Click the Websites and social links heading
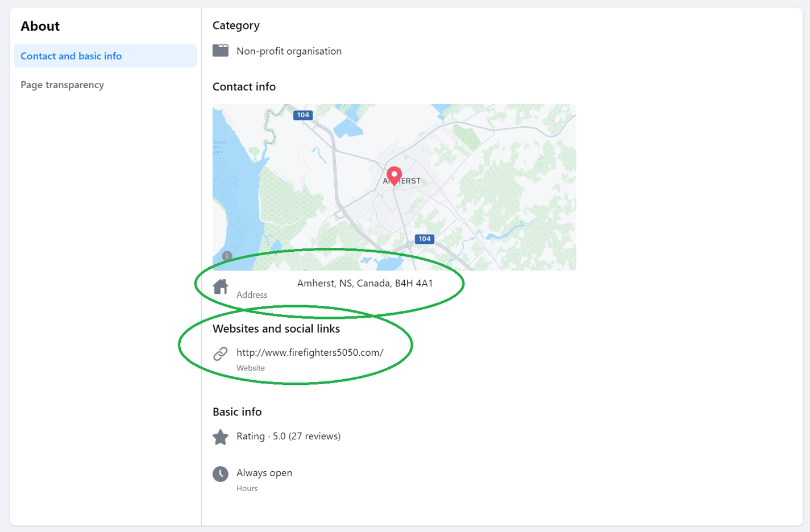The image size is (810, 532). (276, 329)
